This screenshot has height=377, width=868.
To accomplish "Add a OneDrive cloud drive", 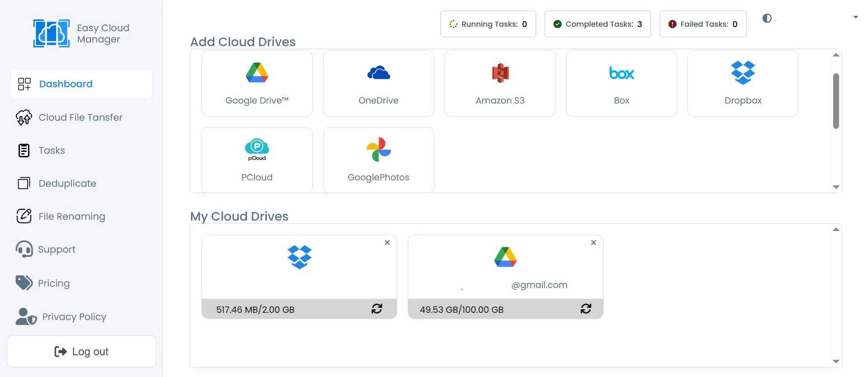I will click(379, 83).
